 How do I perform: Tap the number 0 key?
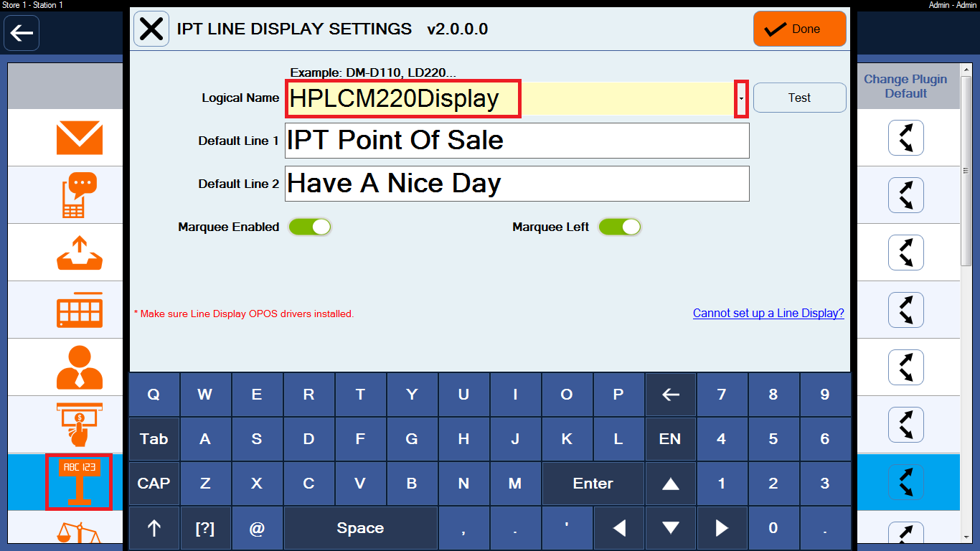coord(773,528)
